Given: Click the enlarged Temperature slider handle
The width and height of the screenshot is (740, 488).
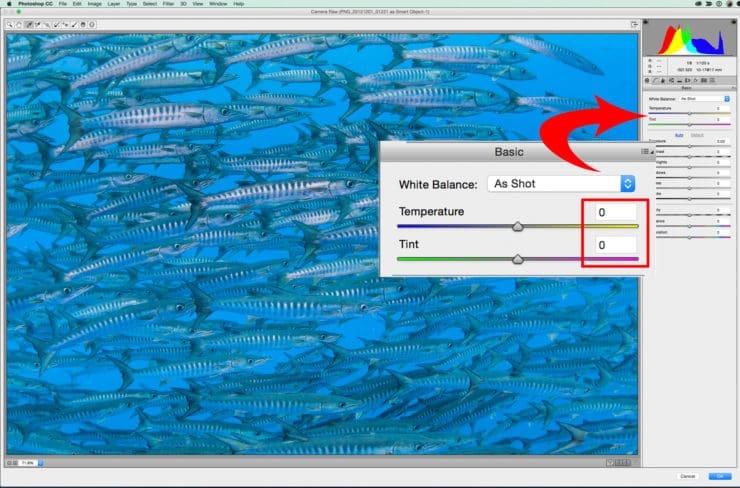Looking at the screenshot, I should pos(518,227).
